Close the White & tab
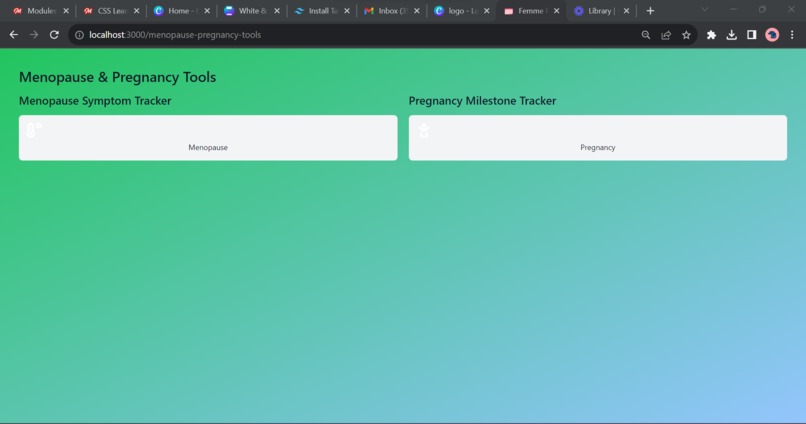The width and height of the screenshot is (806, 424). click(x=277, y=11)
